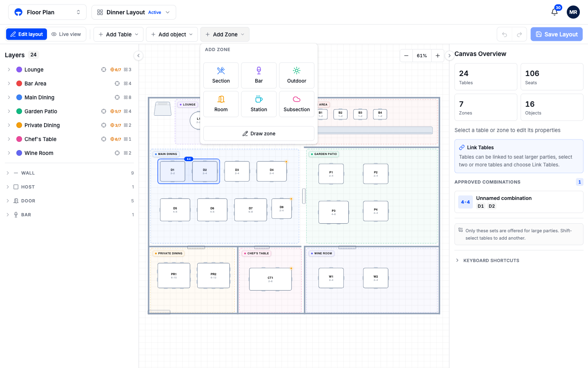This screenshot has width=588, height=368.
Task: Open the Dinner Layout dropdown
Action: [x=134, y=12]
